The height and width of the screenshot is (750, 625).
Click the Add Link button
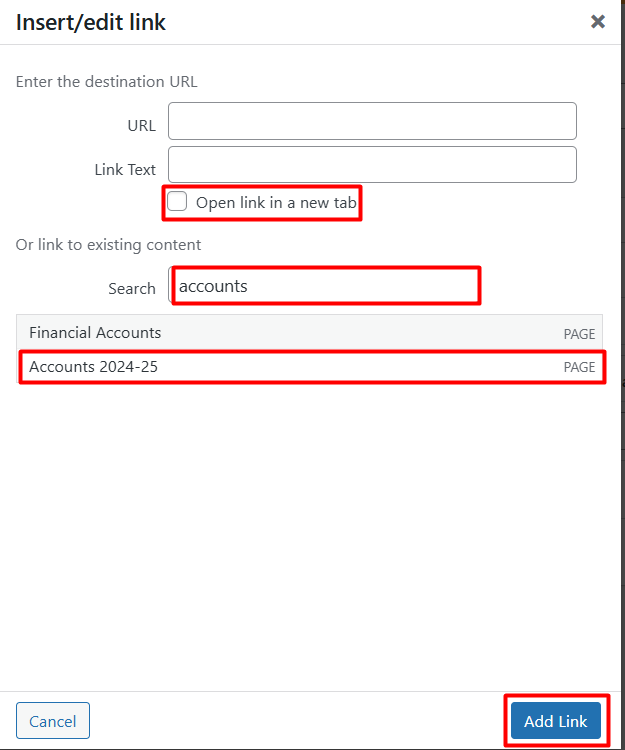[556, 721]
